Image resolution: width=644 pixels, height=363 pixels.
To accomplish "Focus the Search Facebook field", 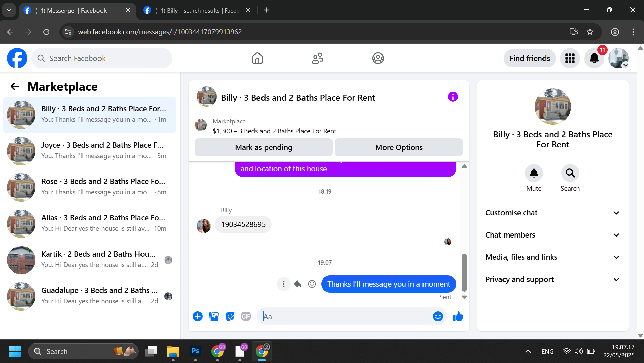I will click(102, 58).
